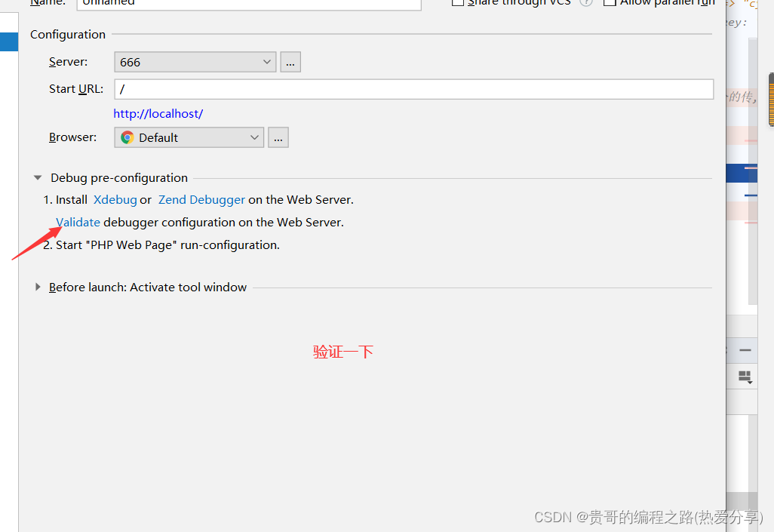Open the Server dropdown showing 666
Image resolution: width=774 pixels, height=532 pixels.
coord(195,62)
